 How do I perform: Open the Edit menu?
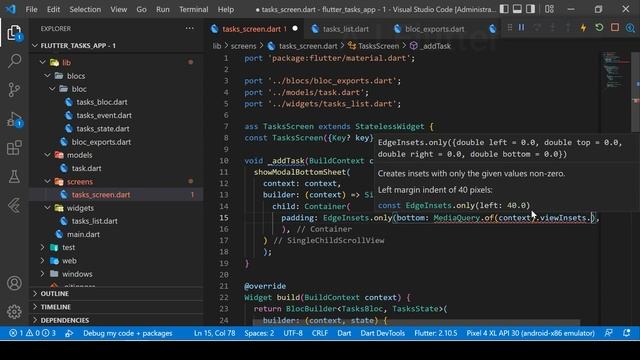click(x=53, y=9)
